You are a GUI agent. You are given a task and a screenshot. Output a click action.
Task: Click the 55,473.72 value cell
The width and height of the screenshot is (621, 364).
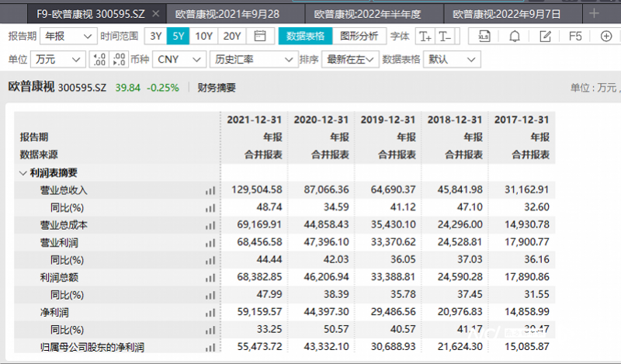pyautogui.click(x=259, y=347)
